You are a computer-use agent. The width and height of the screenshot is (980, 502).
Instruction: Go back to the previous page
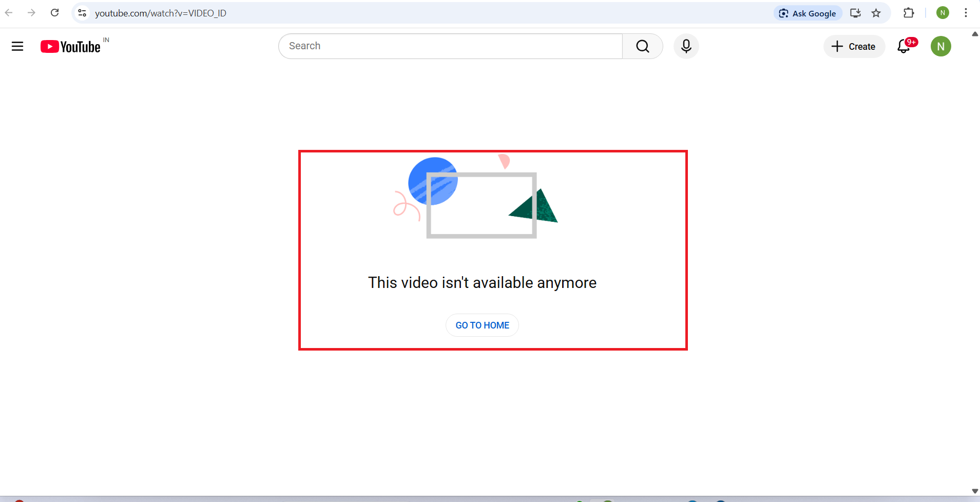(x=9, y=13)
